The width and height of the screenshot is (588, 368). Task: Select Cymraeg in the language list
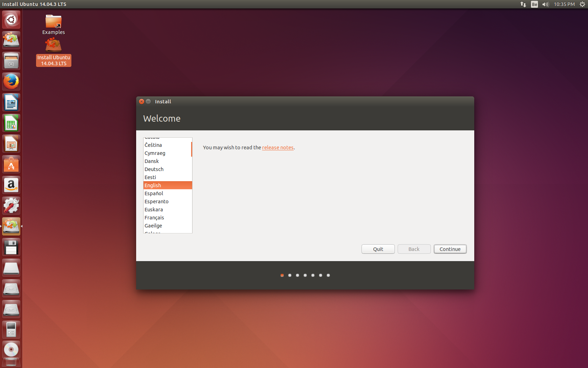[x=167, y=153]
